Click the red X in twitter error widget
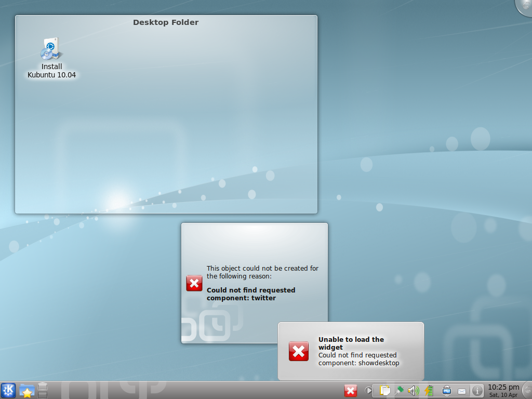The height and width of the screenshot is (399, 532). (194, 283)
